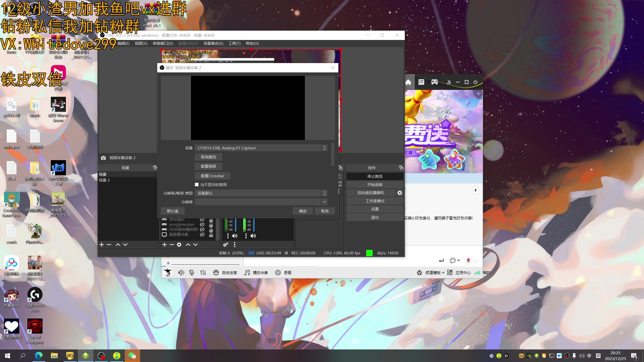Open the list panel icon in YY window

coord(421,82)
